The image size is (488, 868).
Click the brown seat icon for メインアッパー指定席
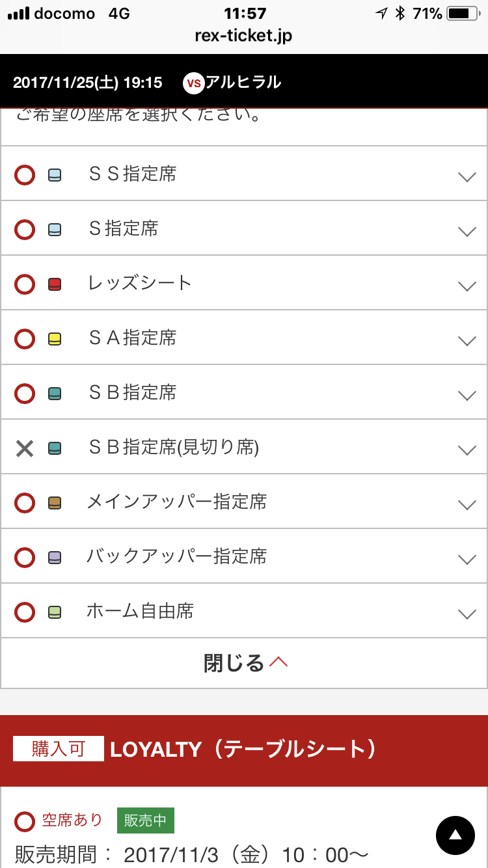click(55, 503)
